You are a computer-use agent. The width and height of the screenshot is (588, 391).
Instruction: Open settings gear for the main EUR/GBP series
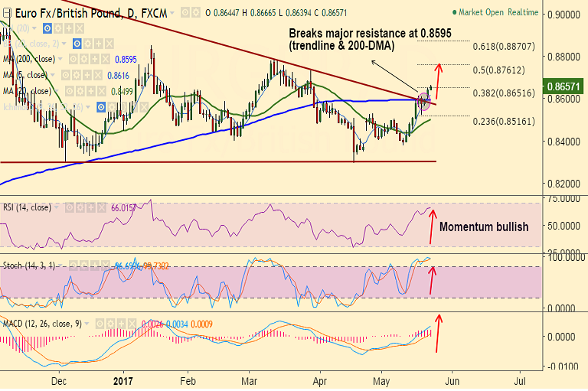point(196,13)
